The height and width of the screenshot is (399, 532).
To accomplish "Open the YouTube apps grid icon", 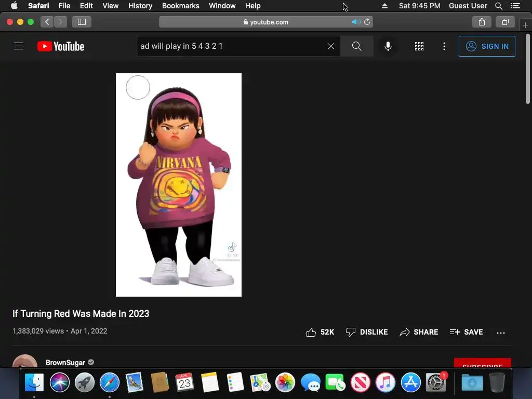I will (x=419, y=46).
